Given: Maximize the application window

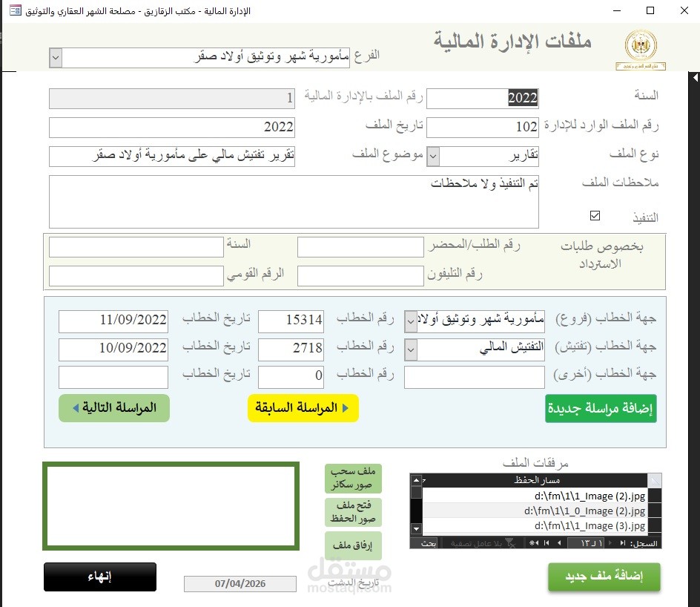Looking at the screenshot, I should pyautogui.click(x=650, y=10).
